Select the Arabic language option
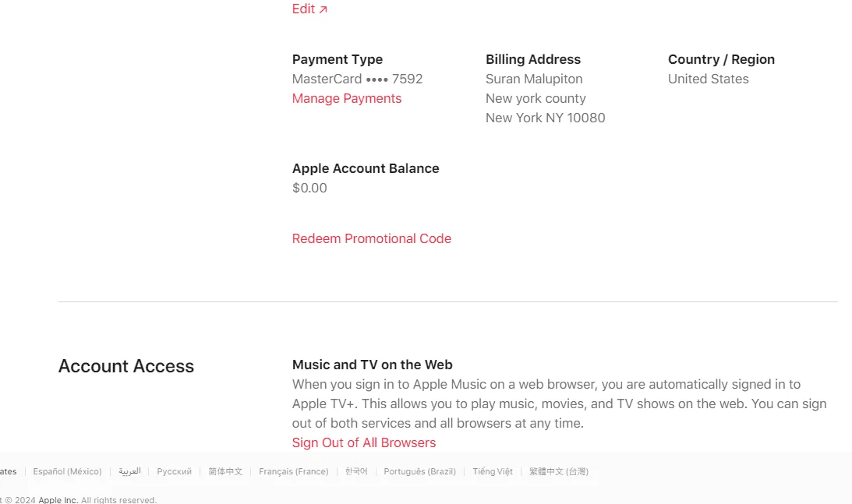This screenshot has width=852, height=504. pyautogui.click(x=129, y=471)
